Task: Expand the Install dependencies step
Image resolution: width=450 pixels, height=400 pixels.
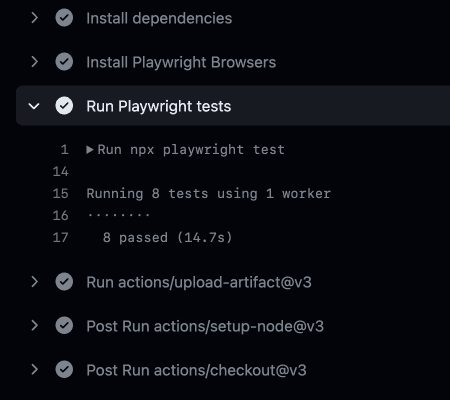Action: [35, 18]
